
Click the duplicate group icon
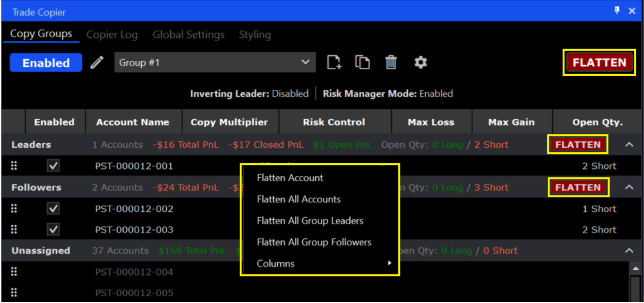click(x=362, y=62)
